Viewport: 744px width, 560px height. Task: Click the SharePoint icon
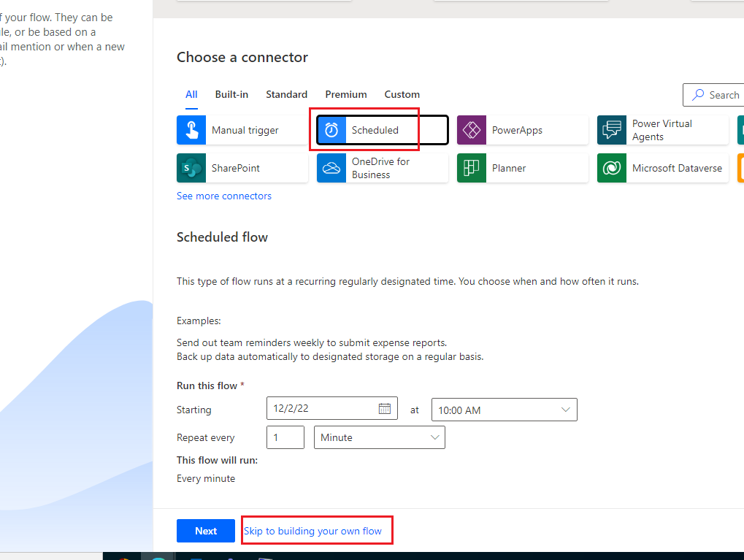[x=191, y=168]
